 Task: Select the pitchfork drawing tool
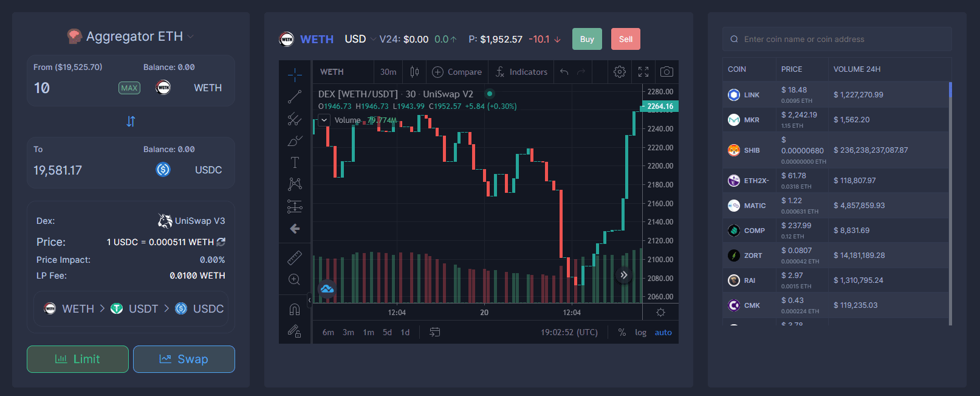tap(295, 119)
